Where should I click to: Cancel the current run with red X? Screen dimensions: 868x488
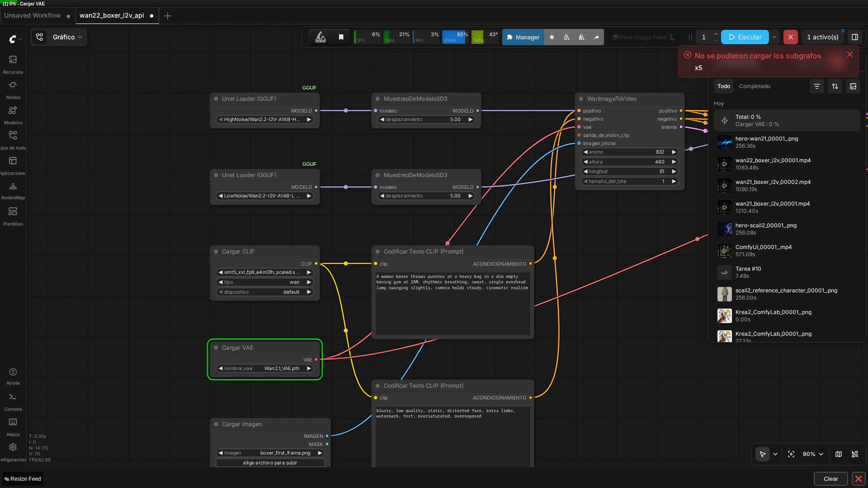pos(790,37)
